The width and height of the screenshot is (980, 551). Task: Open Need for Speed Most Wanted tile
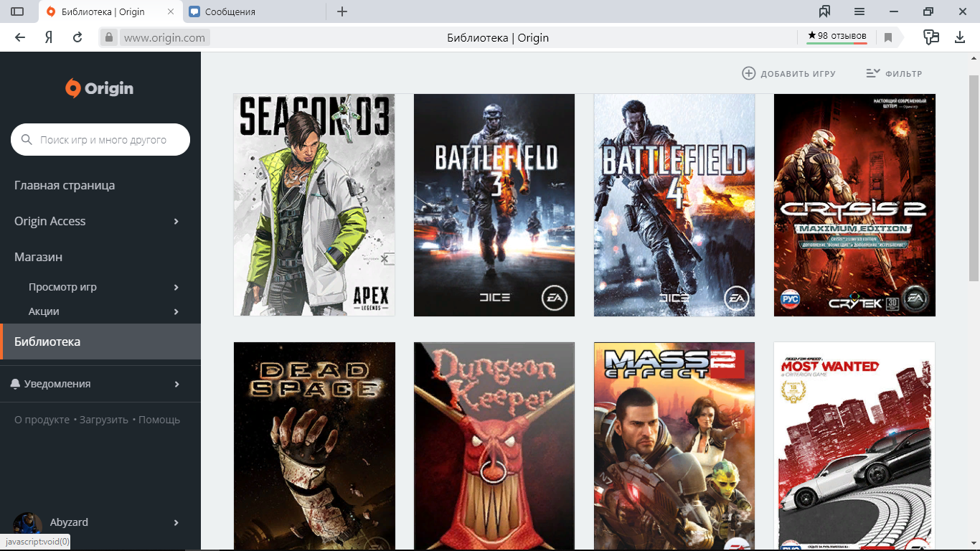pyautogui.click(x=854, y=446)
